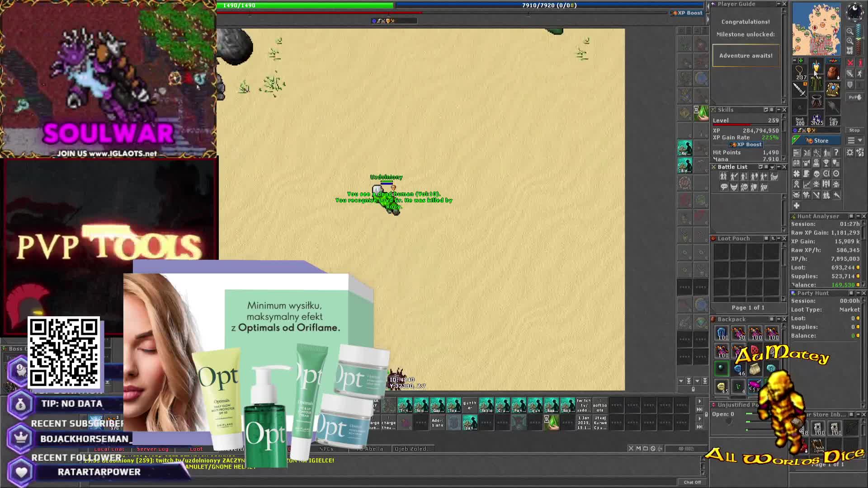This screenshot has width=868, height=488.
Task: Toggle the sword-and-shield balanced combat mode
Action: [850, 74]
